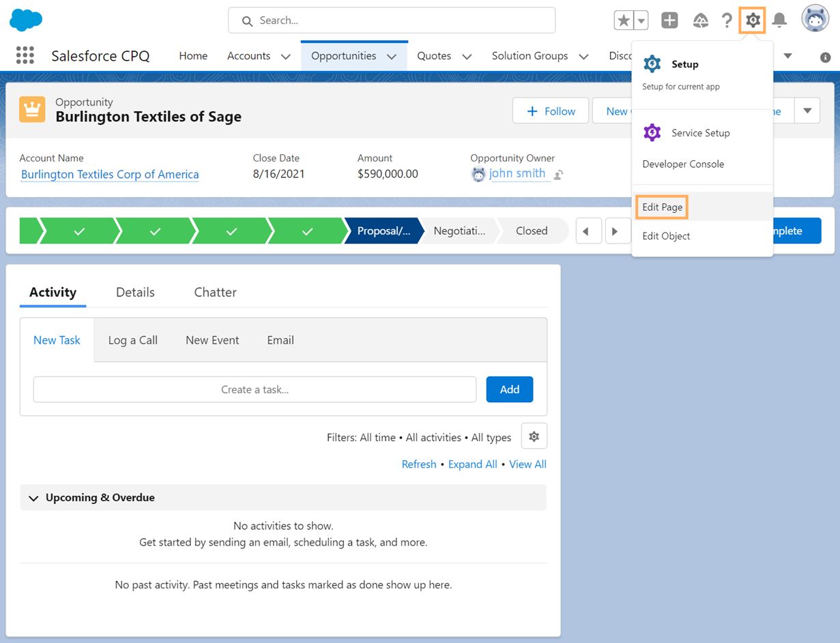Click the Expand All link

[x=473, y=464]
